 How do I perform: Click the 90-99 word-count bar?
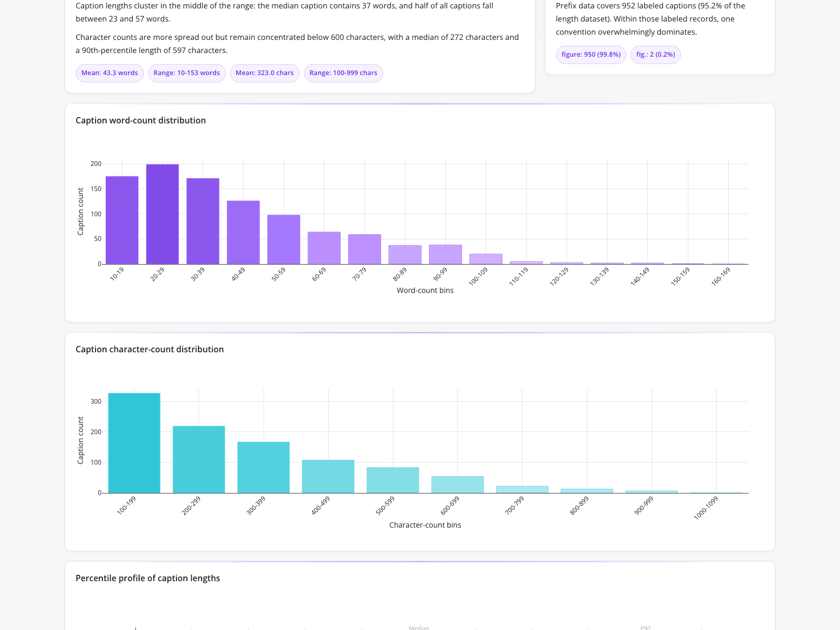tap(445, 255)
